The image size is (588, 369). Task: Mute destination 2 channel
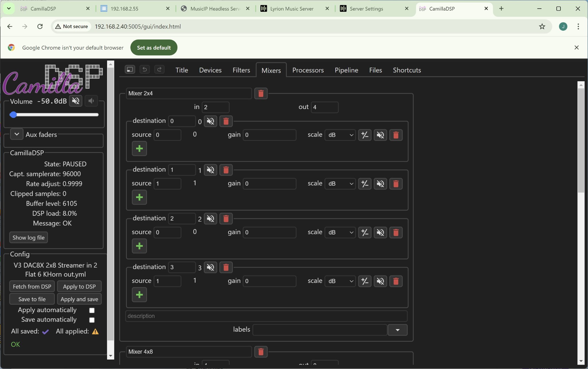(x=210, y=219)
